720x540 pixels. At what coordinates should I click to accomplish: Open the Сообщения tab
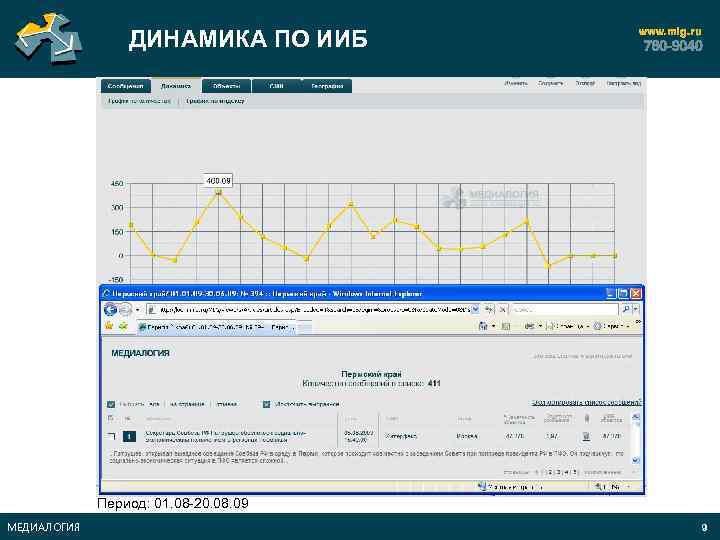click(125, 86)
